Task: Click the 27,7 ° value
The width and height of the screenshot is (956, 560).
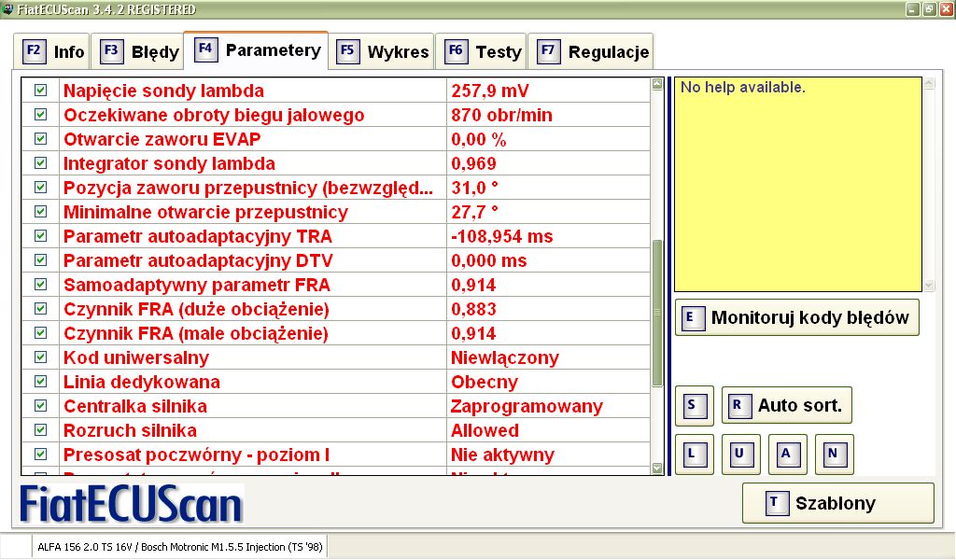Action: [x=549, y=212]
